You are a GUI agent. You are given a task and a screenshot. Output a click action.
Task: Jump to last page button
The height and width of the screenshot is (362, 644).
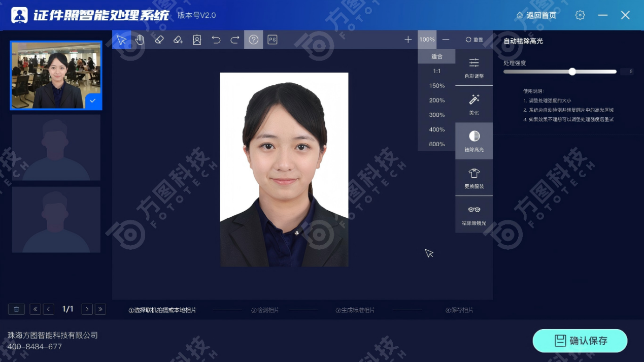[x=100, y=309]
